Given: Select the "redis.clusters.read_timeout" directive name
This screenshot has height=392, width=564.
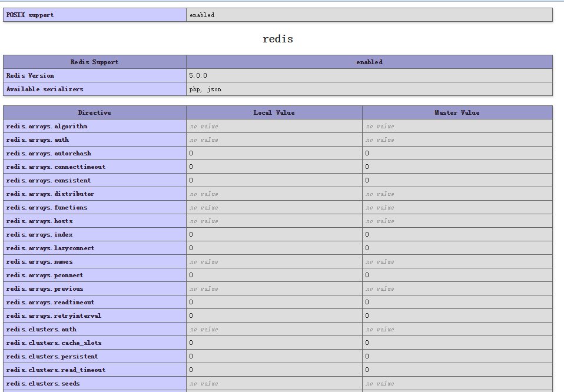Looking at the screenshot, I should (x=56, y=370).
